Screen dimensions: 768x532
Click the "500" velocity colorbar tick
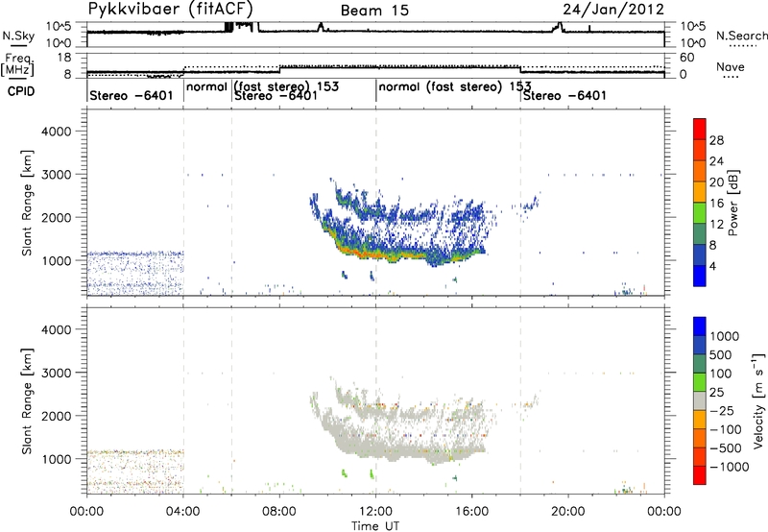point(723,355)
